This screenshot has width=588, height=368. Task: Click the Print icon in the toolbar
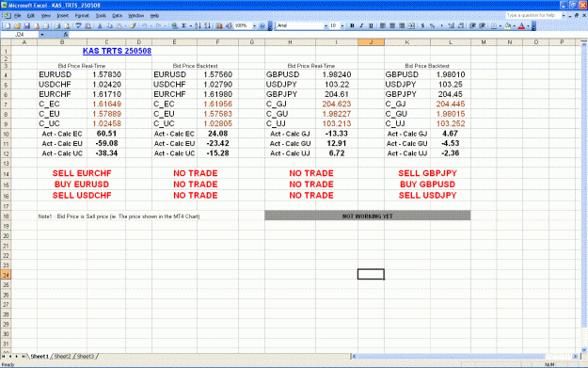click(57, 25)
